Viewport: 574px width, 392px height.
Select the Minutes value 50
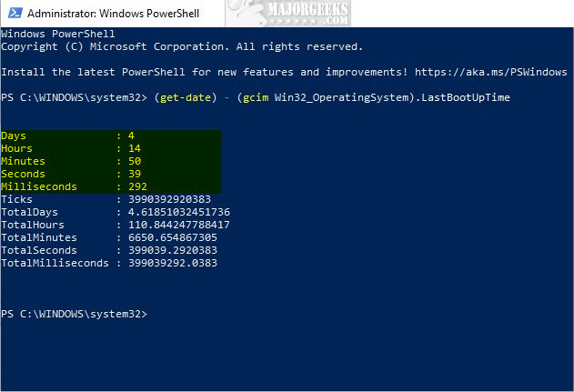click(135, 161)
